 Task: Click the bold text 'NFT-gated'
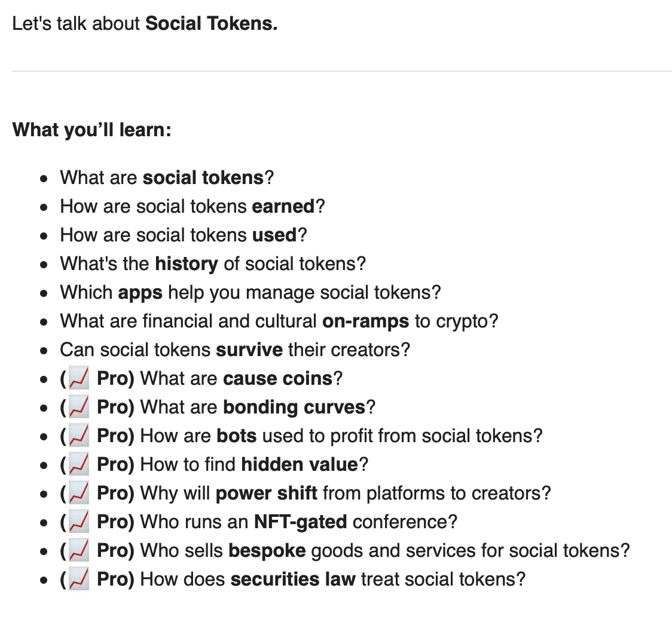click(x=301, y=522)
